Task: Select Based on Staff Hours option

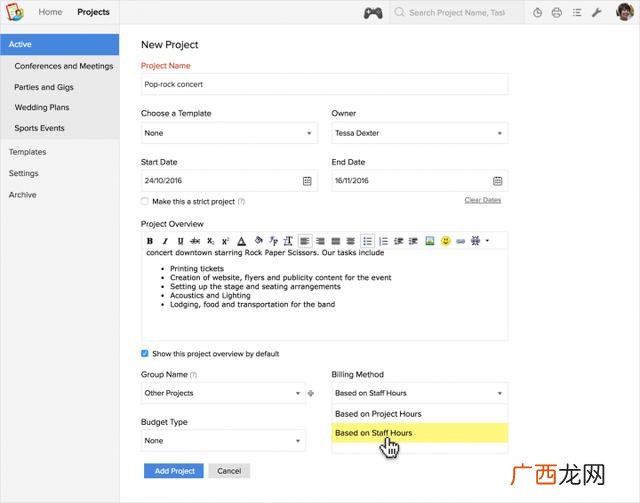Action: coord(420,433)
